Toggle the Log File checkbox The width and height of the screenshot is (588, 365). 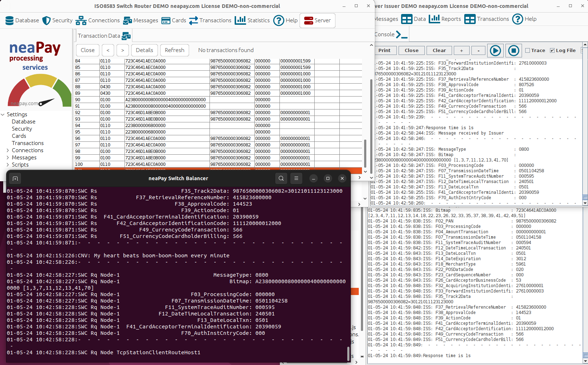coord(552,51)
